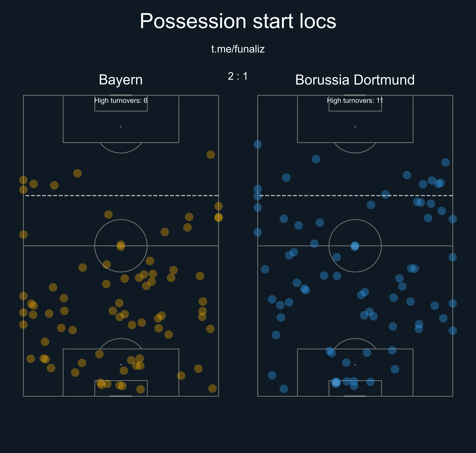Click the blue dot on Dortmund's center spot

(355, 246)
